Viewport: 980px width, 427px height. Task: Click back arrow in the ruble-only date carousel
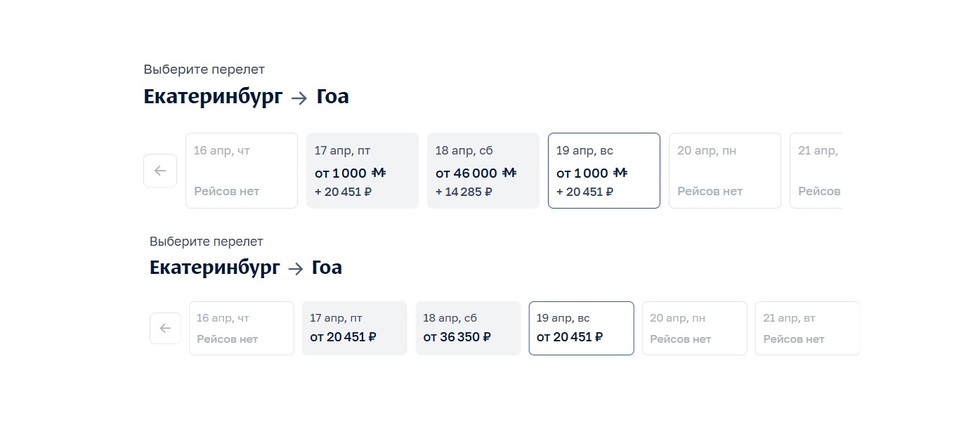click(x=165, y=328)
